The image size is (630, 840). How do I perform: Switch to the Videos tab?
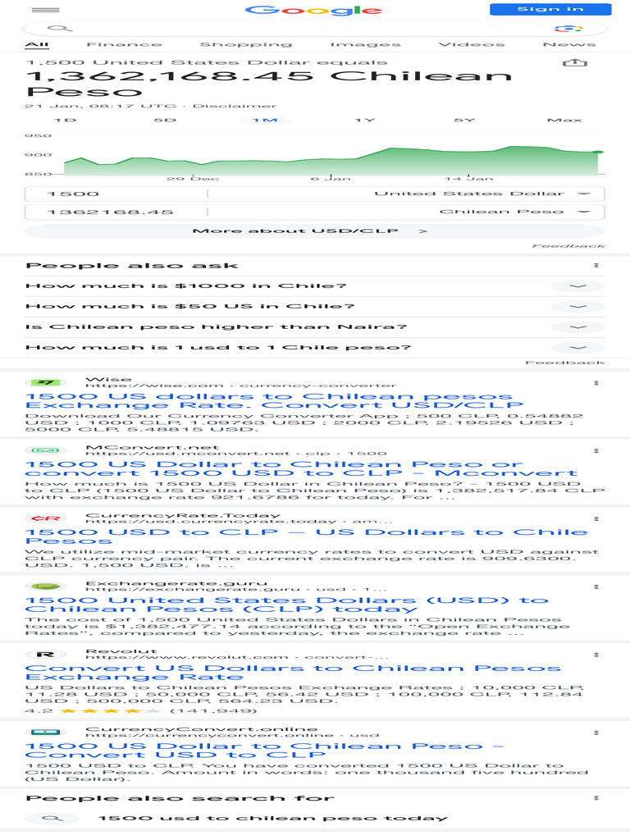tap(472, 44)
